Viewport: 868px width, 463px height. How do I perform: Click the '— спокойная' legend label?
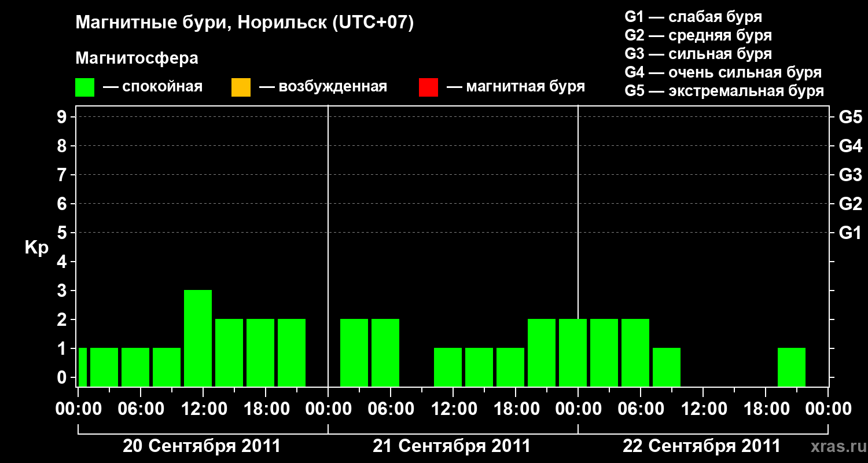click(153, 87)
